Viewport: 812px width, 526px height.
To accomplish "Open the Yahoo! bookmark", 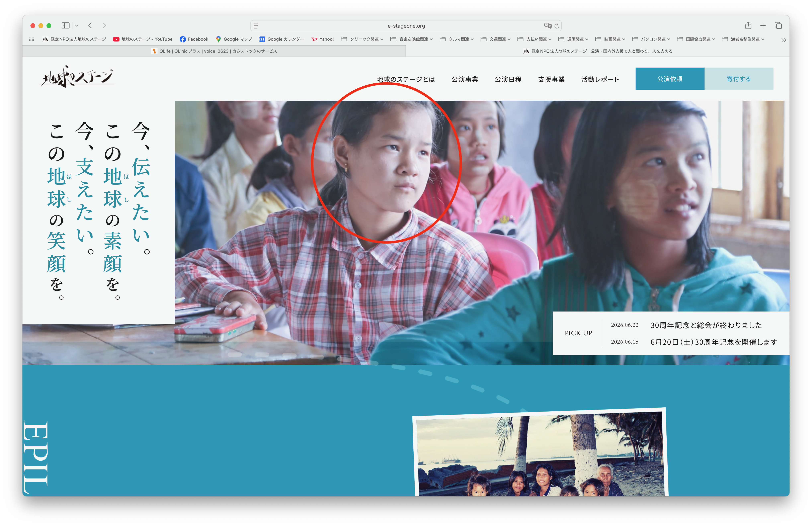I will coord(323,39).
